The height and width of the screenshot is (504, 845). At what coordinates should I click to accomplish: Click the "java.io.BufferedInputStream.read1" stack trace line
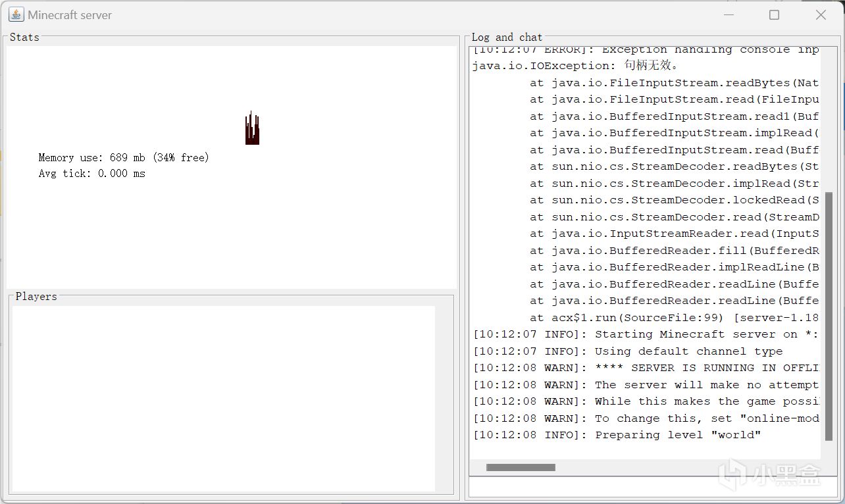[675, 116]
